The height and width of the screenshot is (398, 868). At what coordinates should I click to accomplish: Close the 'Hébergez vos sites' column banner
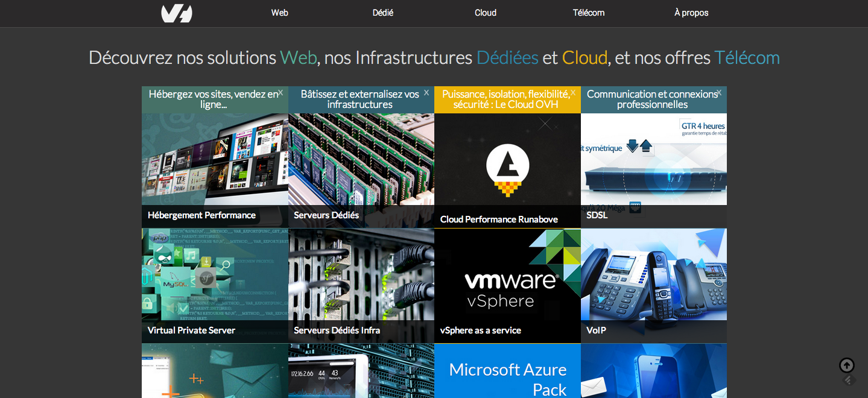tap(280, 93)
